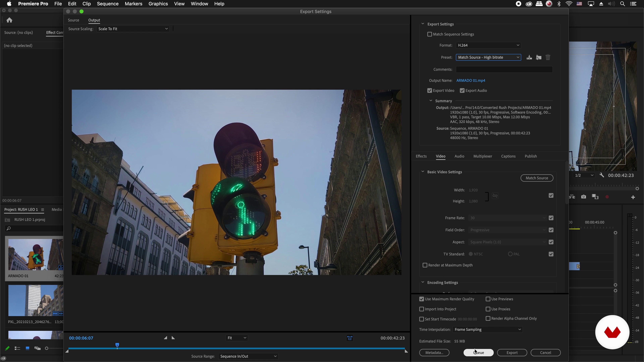
Task: Open program monitor settings wrench
Action: [x=602, y=175]
